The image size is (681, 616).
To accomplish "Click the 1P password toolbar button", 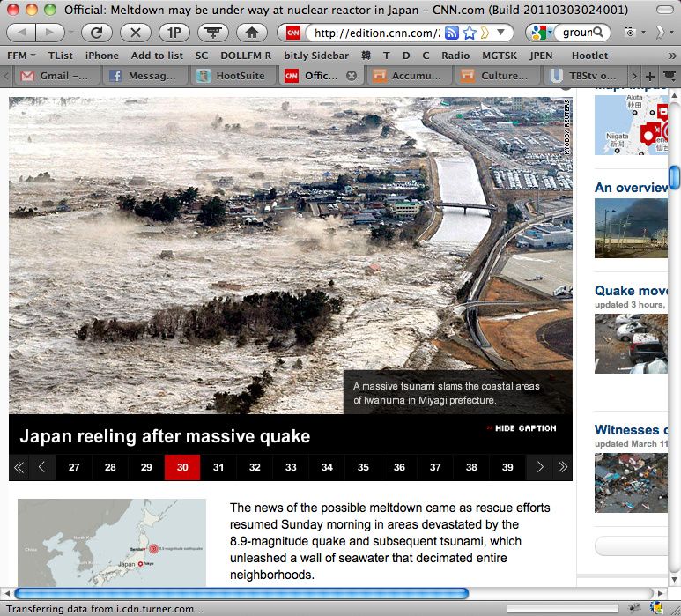I will click(x=174, y=33).
